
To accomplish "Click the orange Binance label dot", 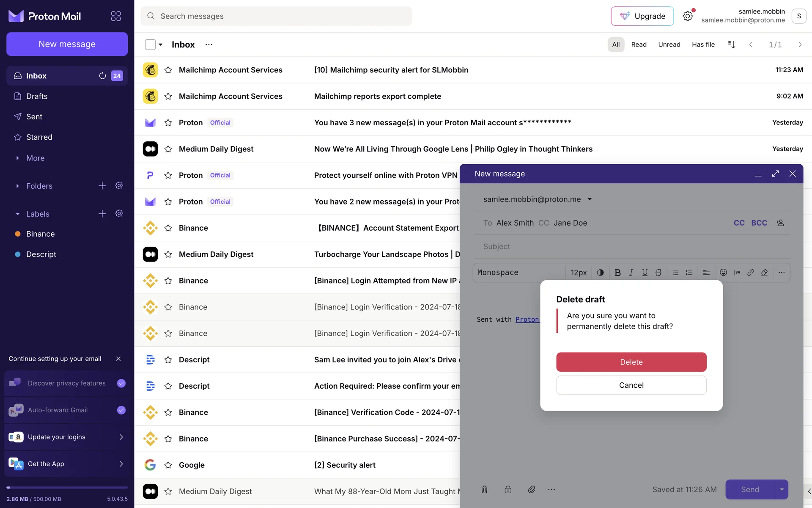I will [18, 234].
